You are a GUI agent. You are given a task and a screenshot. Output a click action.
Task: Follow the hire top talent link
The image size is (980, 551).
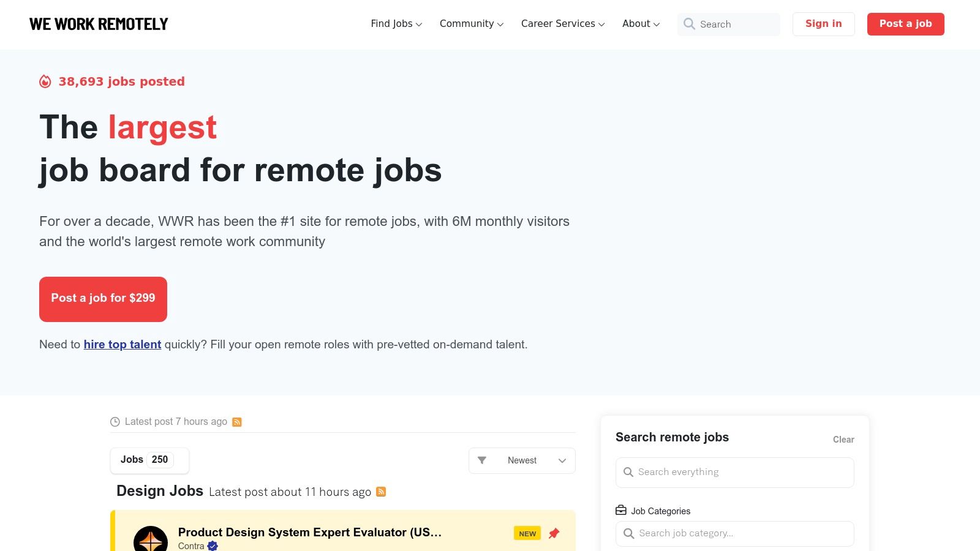[x=122, y=344]
